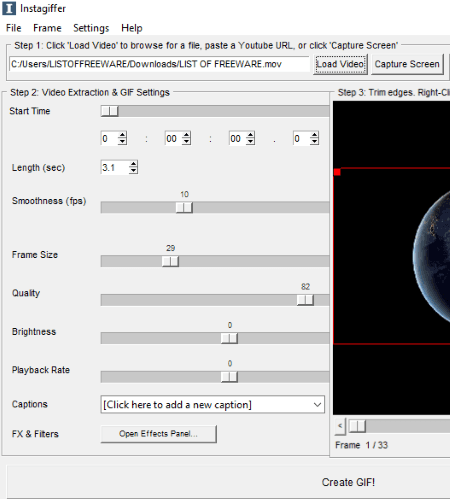The height and width of the screenshot is (499, 450).
Task: Increase Start Time hours with up arrow
Action: (x=122, y=135)
